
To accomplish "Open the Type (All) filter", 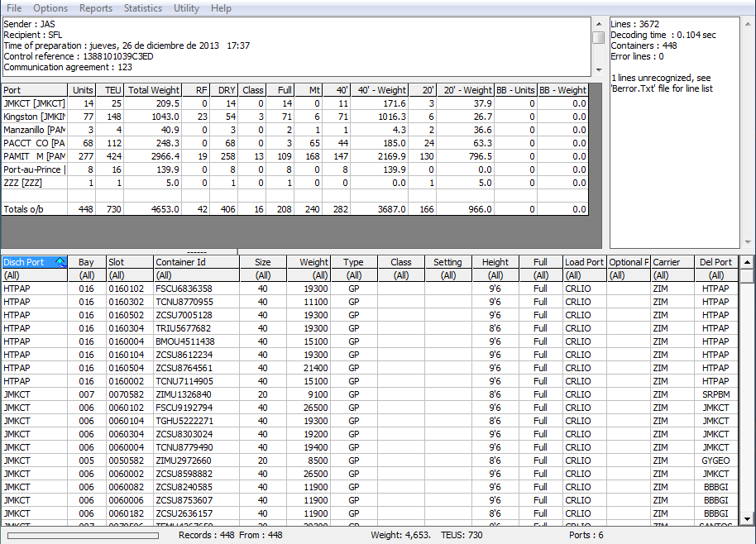I will [x=354, y=275].
